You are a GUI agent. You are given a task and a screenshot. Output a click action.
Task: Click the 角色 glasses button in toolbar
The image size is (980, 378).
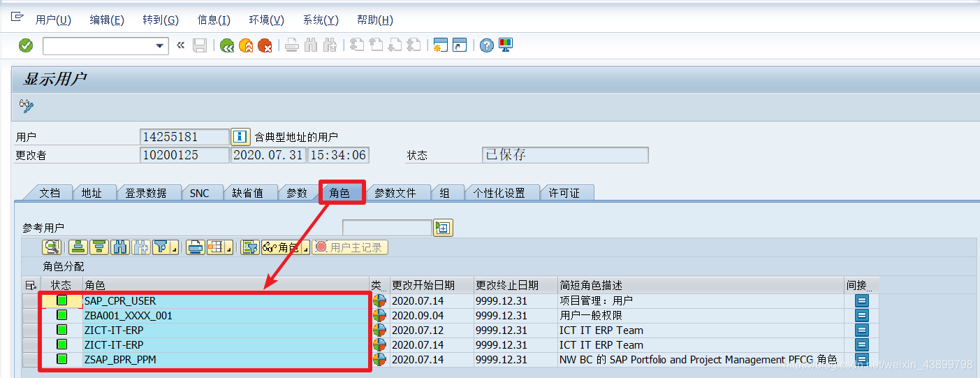[281, 247]
